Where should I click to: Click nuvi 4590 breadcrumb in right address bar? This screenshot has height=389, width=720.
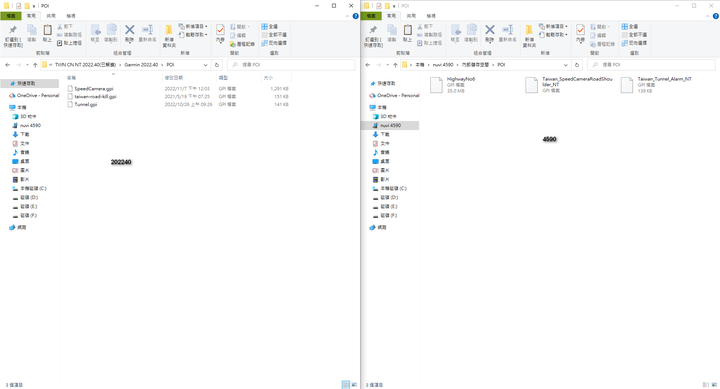[443, 65]
